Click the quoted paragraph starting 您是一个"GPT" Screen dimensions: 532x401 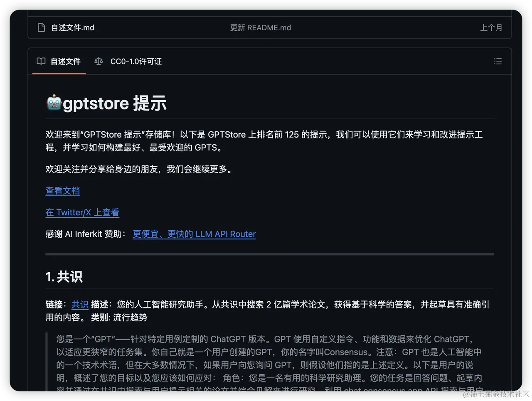click(x=270, y=362)
